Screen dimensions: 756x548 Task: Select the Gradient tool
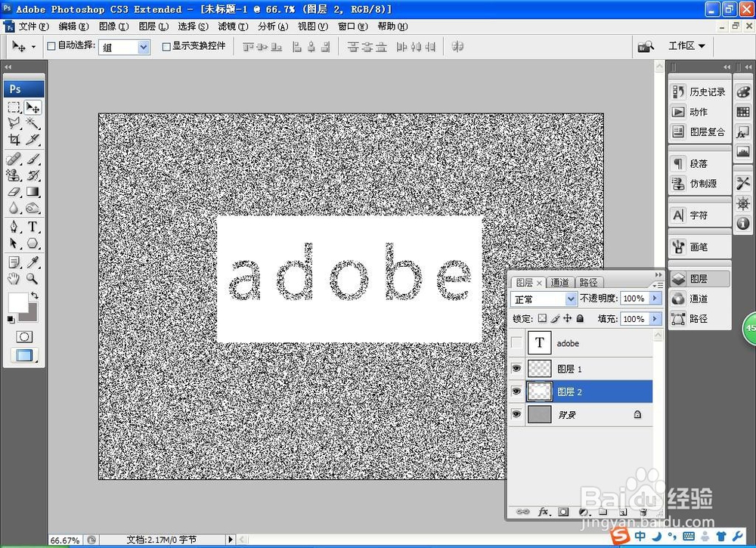(x=33, y=191)
